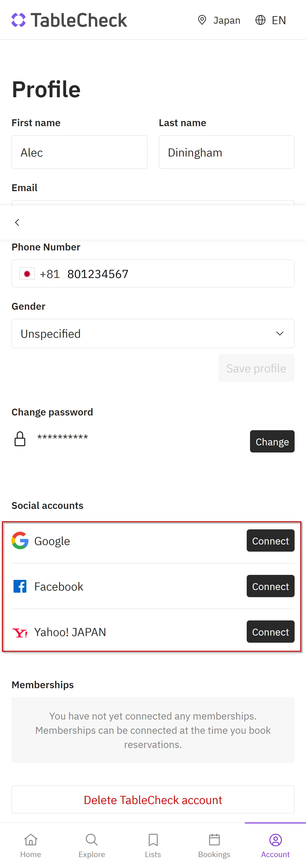Click the TableCheck logo icon
The width and height of the screenshot is (306, 868).
click(x=19, y=20)
